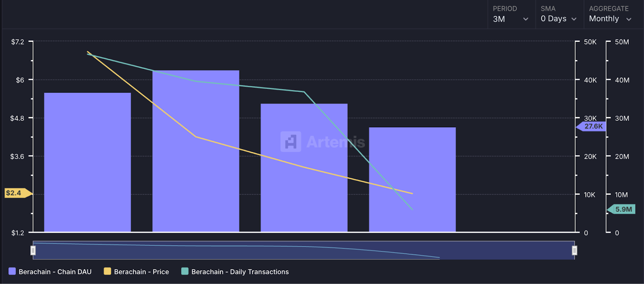Click the $6 price axis label
The image size is (644, 284).
tap(20, 80)
